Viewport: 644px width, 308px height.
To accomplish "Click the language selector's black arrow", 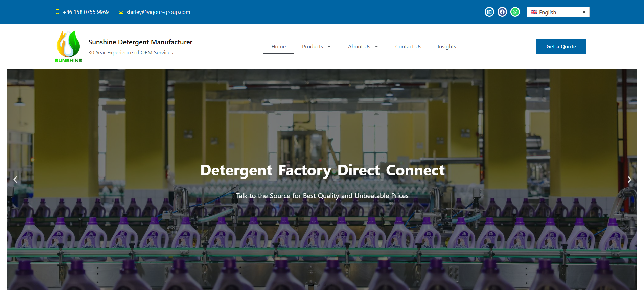I will click(584, 12).
